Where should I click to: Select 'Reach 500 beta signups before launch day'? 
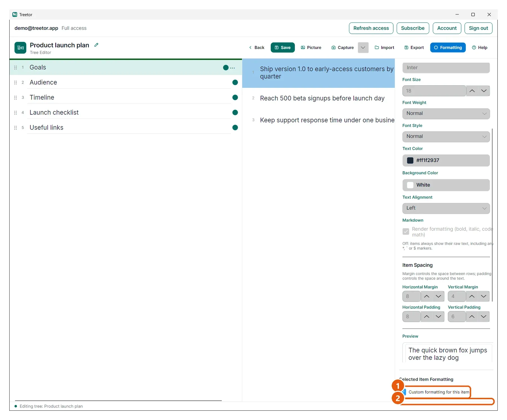318,98
